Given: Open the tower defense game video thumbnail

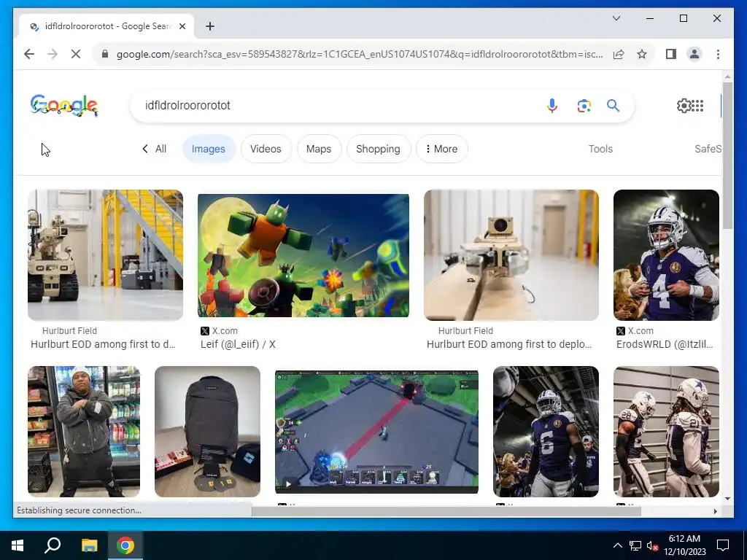Looking at the screenshot, I should pyautogui.click(x=376, y=432).
